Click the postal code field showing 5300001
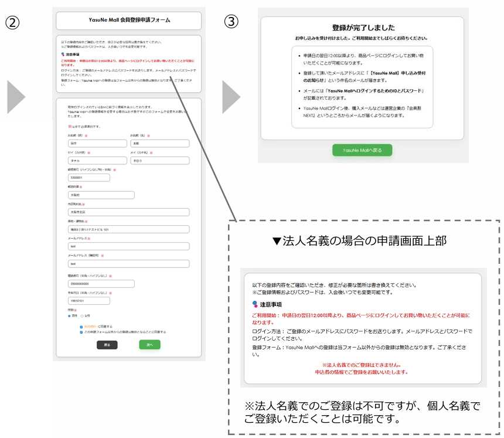The image size is (504, 438). click(88, 178)
